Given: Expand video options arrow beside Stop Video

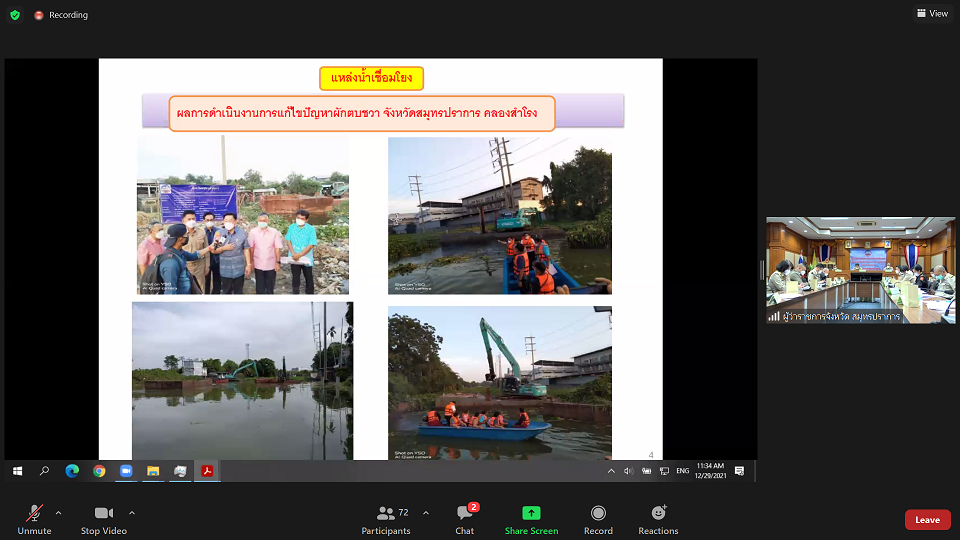Looking at the screenshot, I should 132,513.
